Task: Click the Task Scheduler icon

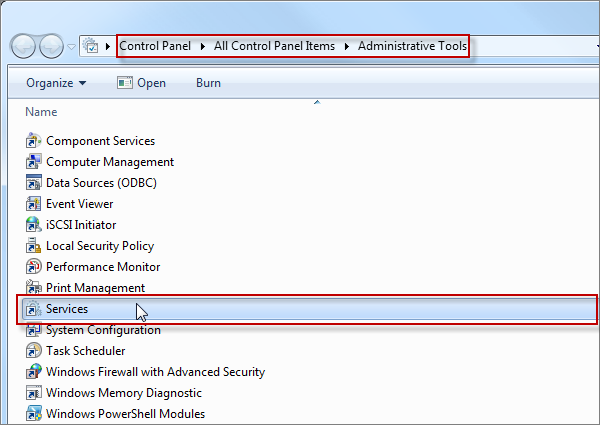Action: [x=33, y=351]
